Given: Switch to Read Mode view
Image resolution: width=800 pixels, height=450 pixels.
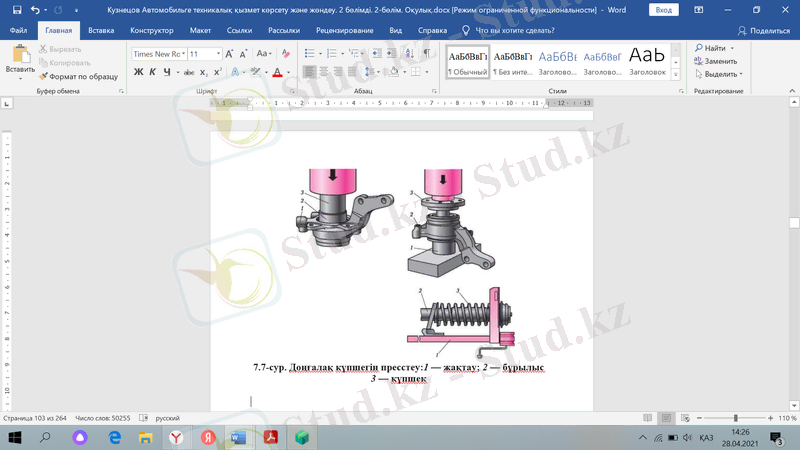Looking at the screenshot, I should [647, 418].
